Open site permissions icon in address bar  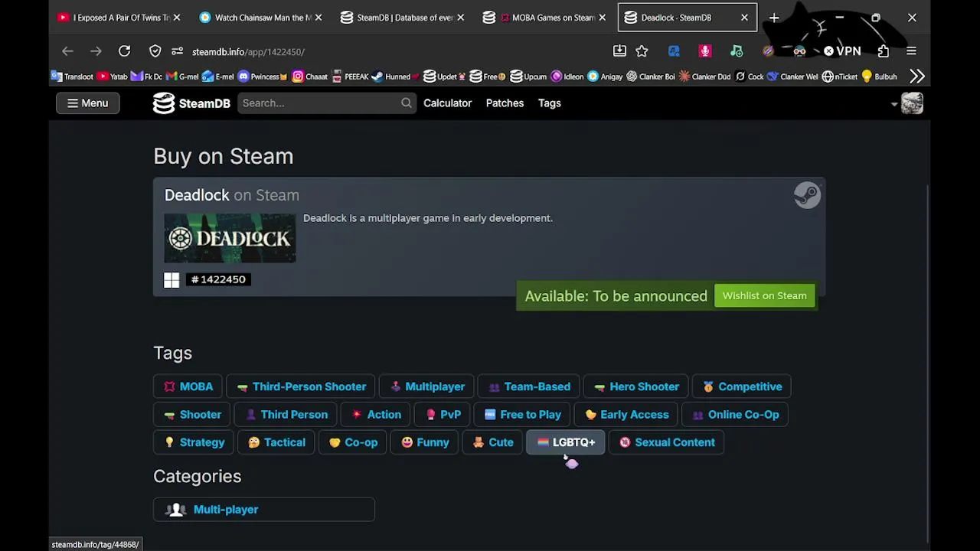click(178, 51)
